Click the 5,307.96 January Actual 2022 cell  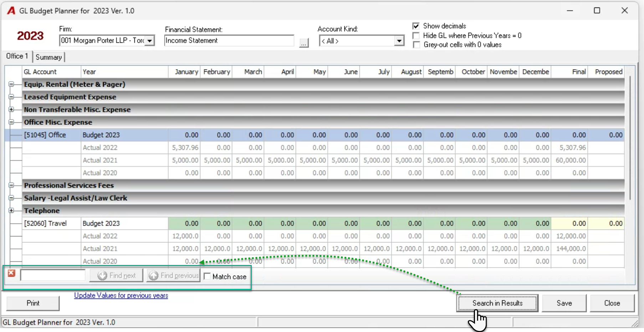click(184, 148)
